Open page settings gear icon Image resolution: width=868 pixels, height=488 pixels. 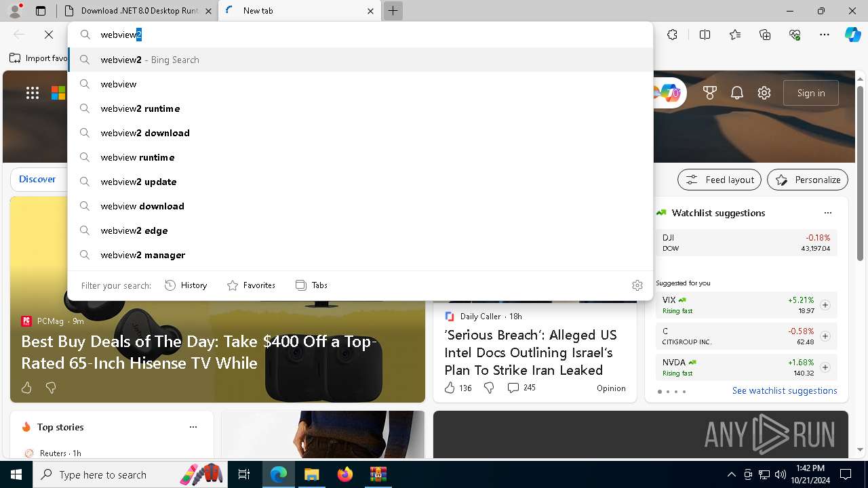[x=764, y=93]
